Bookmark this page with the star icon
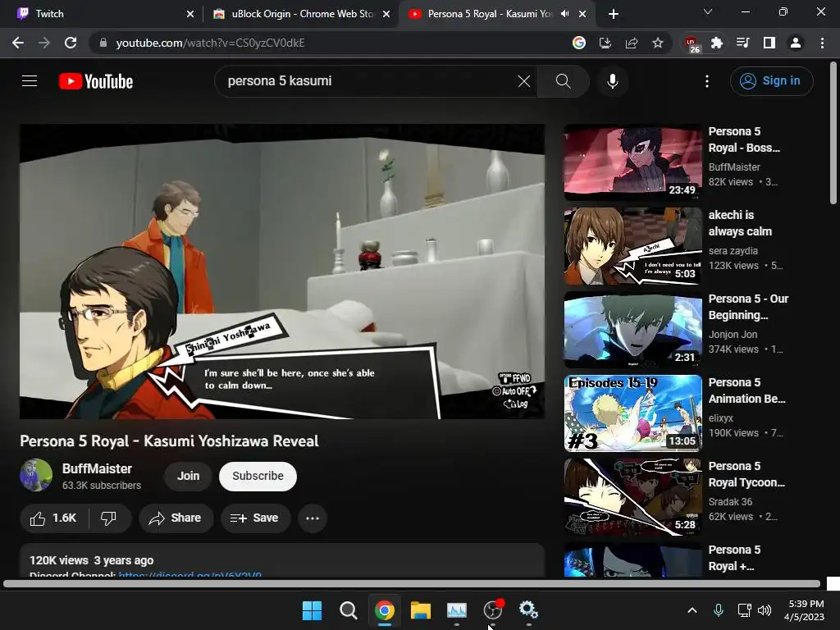Screen dimensions: 840x630 (x=658, y=43)
